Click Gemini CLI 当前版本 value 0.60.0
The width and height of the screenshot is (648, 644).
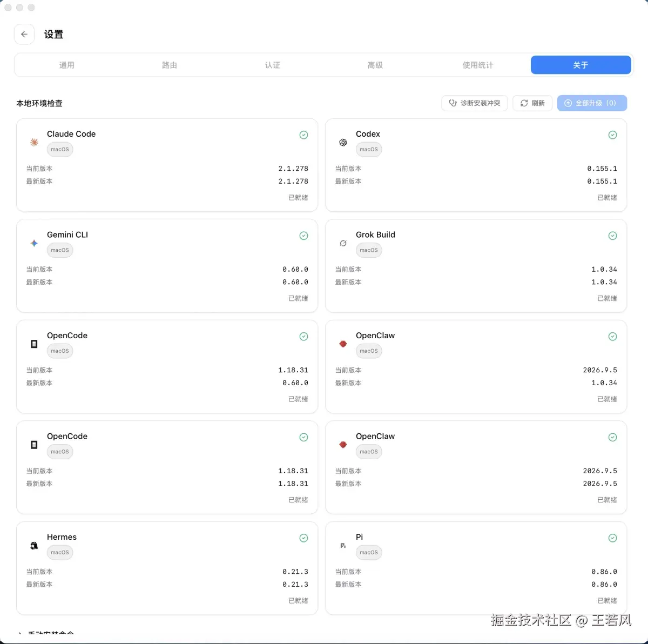click(x=295, y=269)
